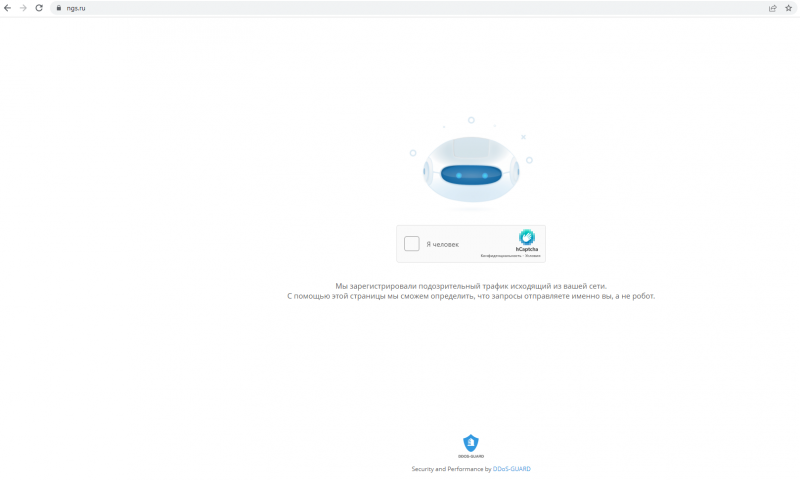
Task: Click the browser back arrow
Action: click(8, 8)
